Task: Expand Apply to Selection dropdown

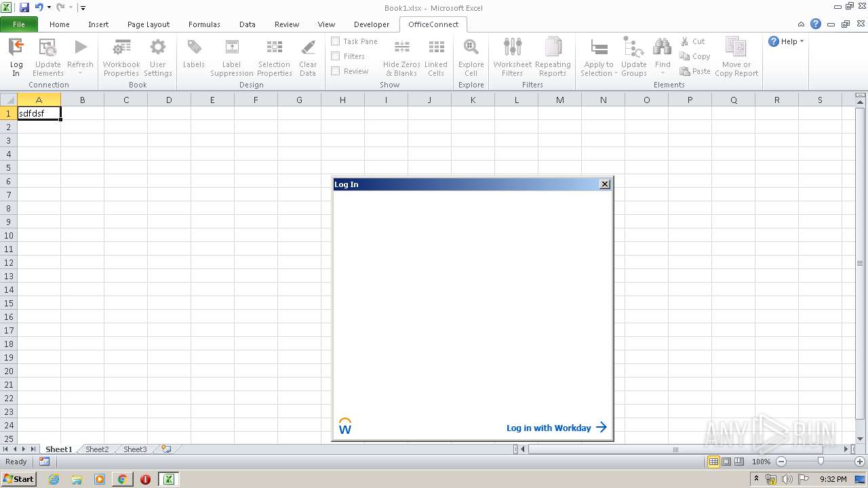Action: click(616, 74)
